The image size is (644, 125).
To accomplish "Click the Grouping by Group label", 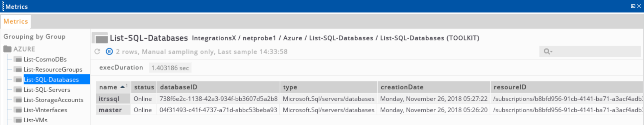I will [34, 37].
